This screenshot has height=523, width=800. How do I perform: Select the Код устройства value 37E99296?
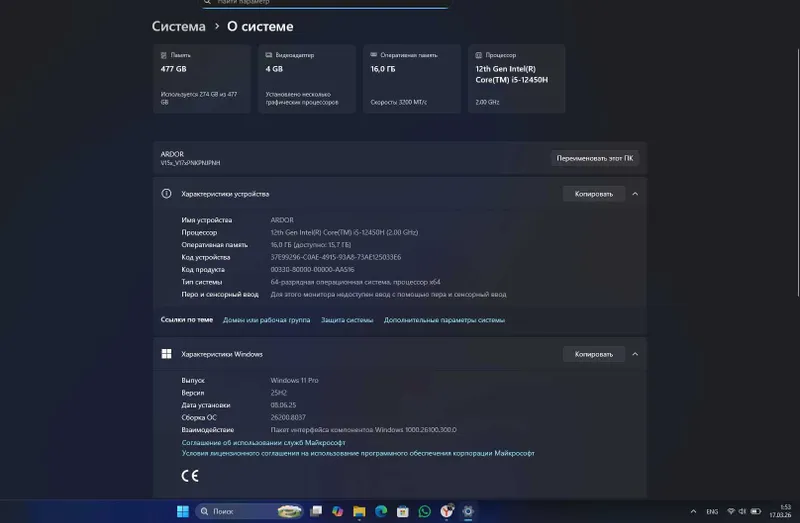click(x=336, y=257)
